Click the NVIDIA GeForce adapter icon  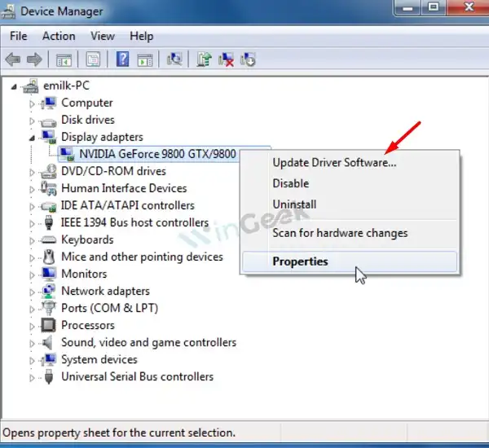click(67, 154)
